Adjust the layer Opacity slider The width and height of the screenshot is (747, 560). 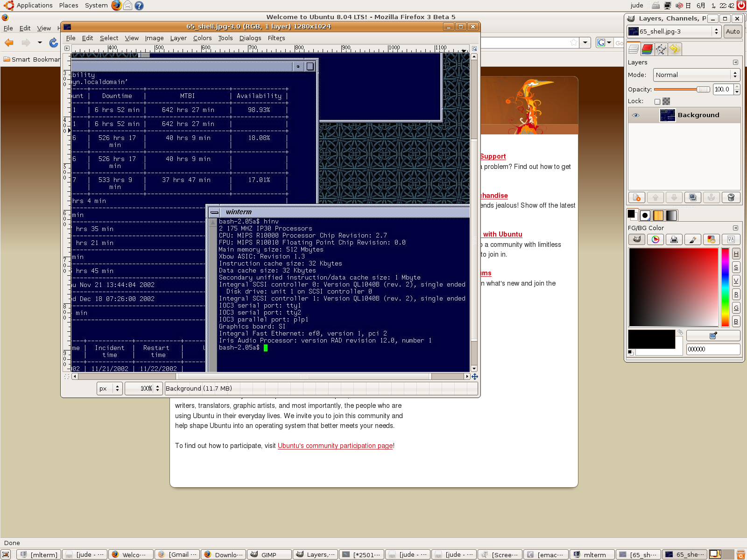[x=682, y=89]
